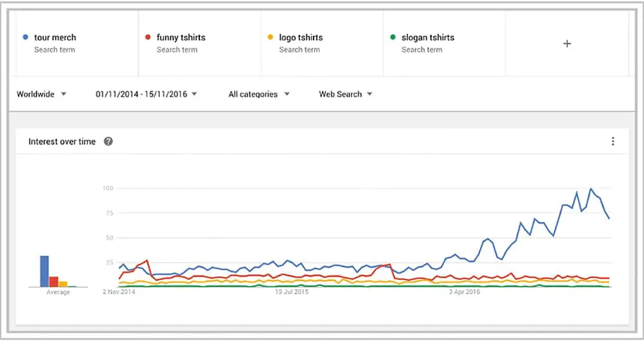Click the plus icon to add comparison
This screenshot has height=342, width=644.
point(567,44)
